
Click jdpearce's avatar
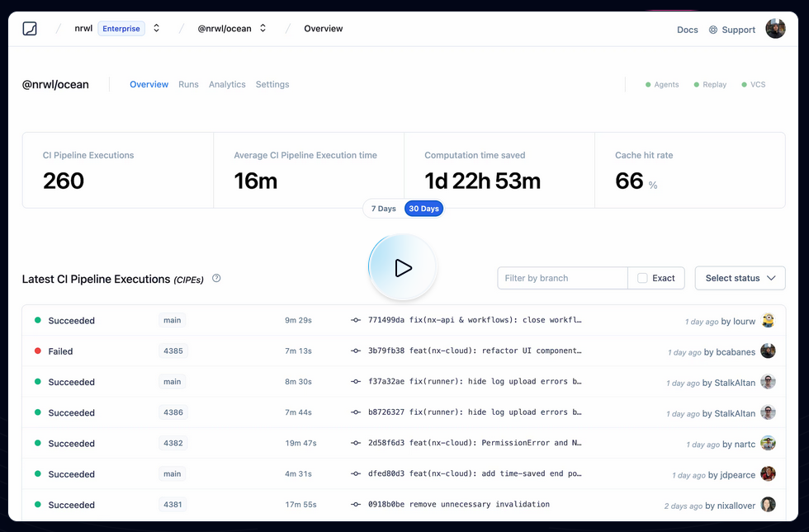[x=769, y=473]
